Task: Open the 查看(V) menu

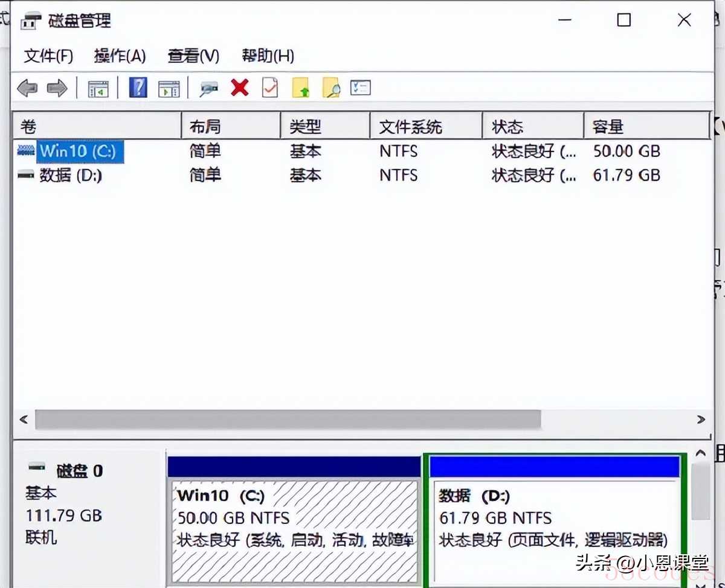Action: [x=193, y=56]
